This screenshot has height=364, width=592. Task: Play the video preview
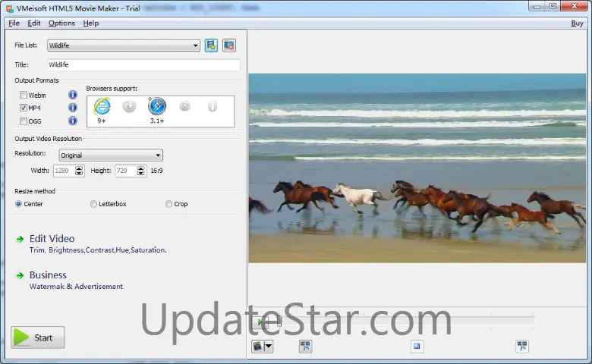pyautogui.click(x=260, y=322)
